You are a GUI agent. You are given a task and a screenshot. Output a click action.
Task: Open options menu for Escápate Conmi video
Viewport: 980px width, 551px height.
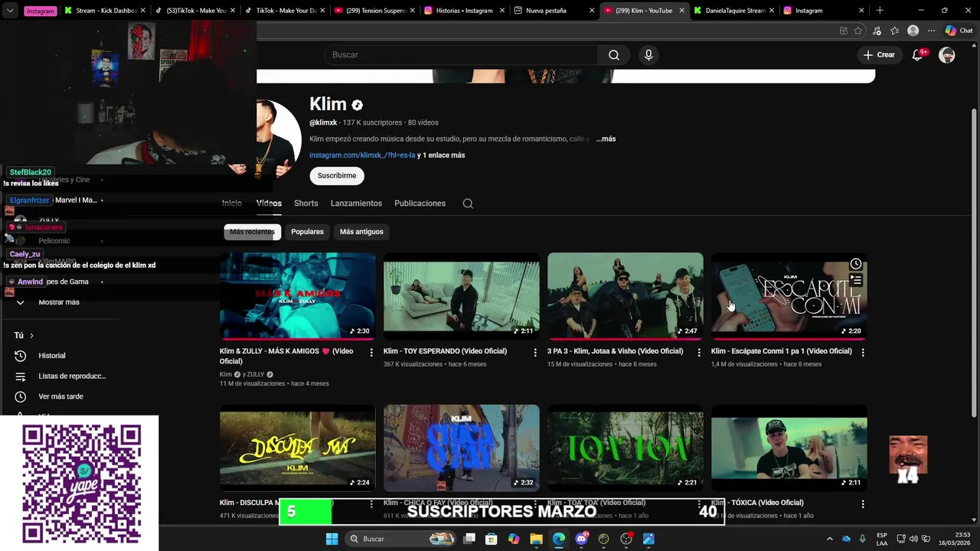coord(863,352)
